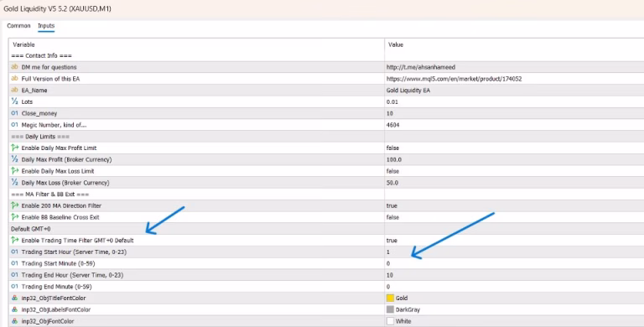Switch to the Common tab
The image size is (644, 327).
point(18,25)
